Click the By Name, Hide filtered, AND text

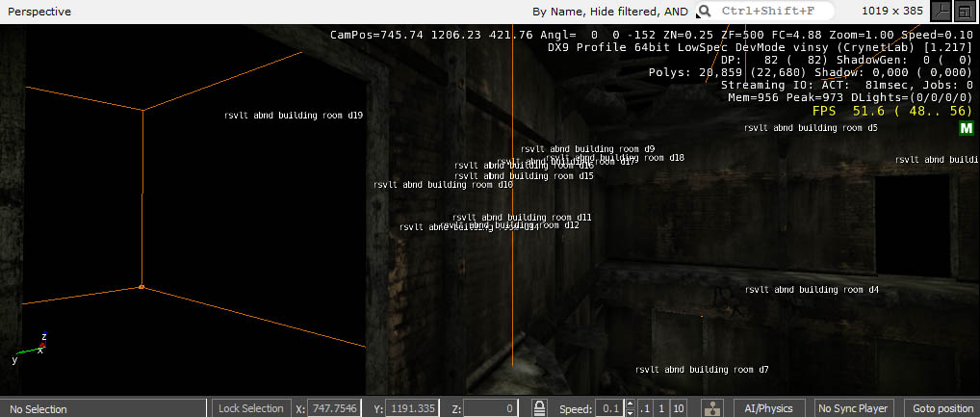[610, 12]
